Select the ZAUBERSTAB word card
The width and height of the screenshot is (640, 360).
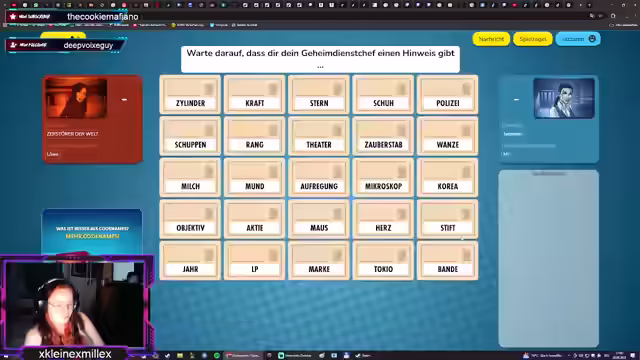383,136
